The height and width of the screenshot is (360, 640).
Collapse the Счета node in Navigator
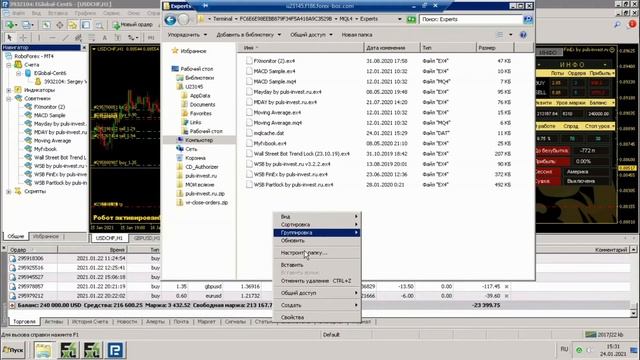click(x=9, y=65)
